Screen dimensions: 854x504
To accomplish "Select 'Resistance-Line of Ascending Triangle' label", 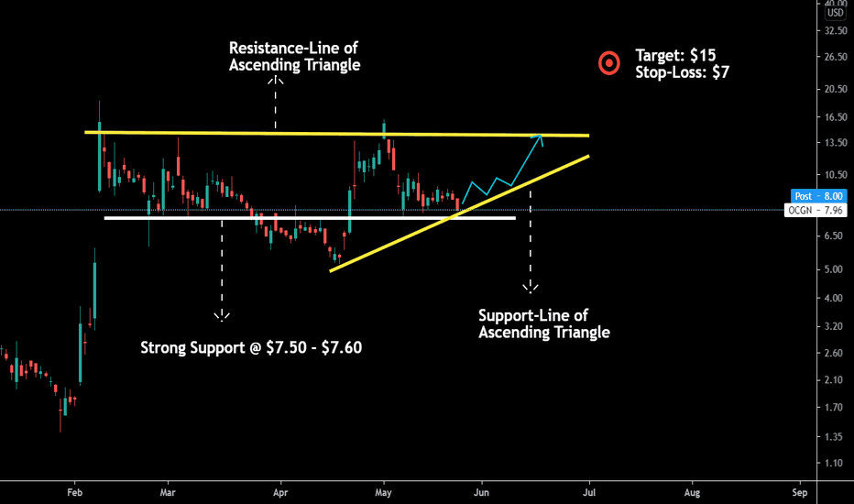I will (x=294, y=56).
